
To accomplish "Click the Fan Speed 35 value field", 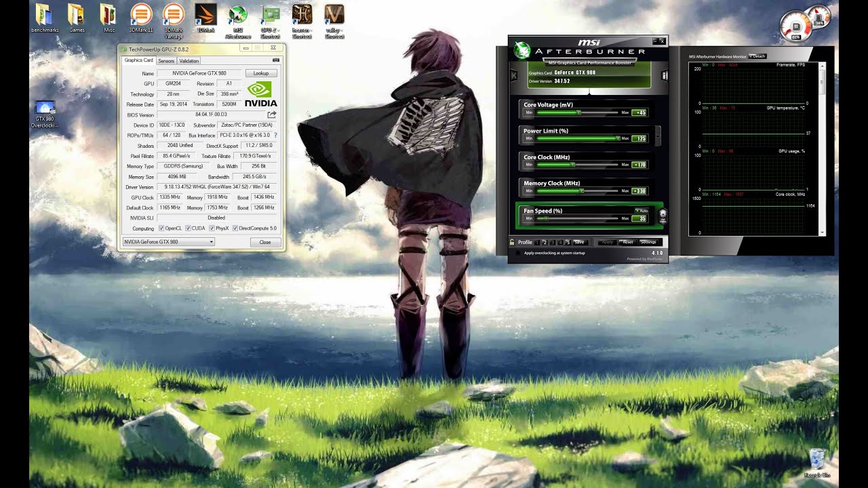I will click(x=639, y=218).
